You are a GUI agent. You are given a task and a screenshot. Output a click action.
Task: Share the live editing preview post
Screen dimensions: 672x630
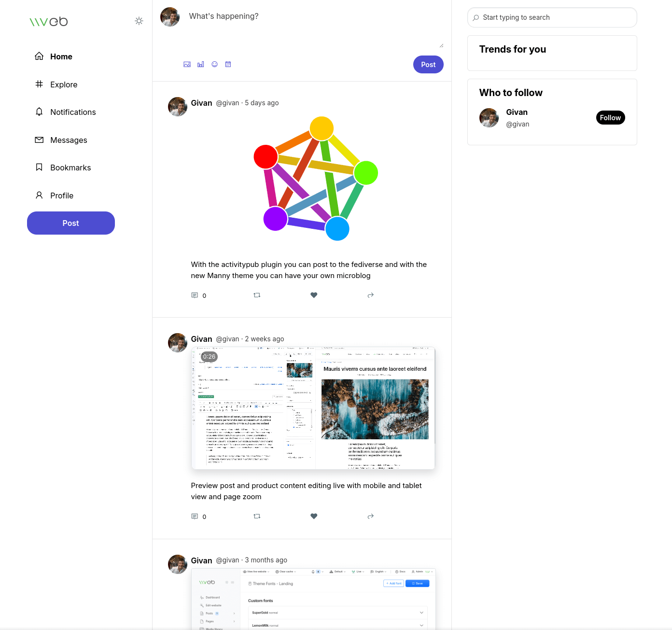tap(371, 516)
